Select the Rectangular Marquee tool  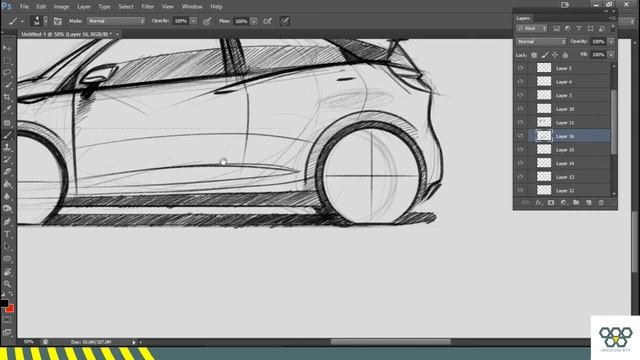7,60
